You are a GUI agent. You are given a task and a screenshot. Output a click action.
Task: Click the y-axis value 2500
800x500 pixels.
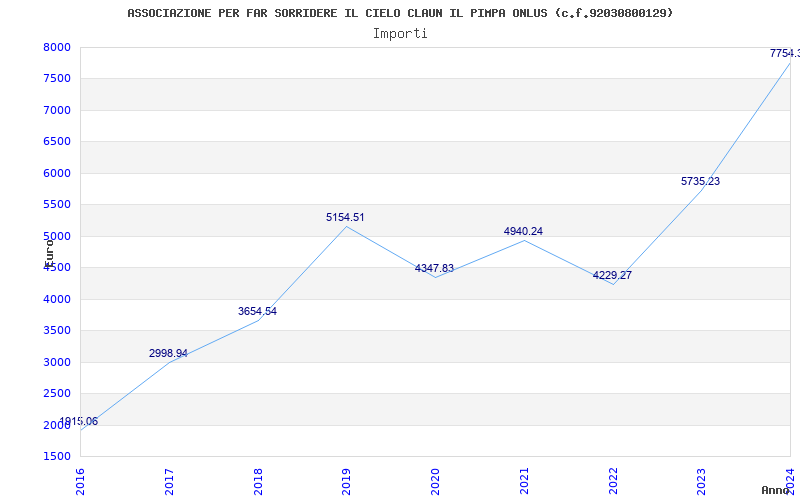point(57,393)
